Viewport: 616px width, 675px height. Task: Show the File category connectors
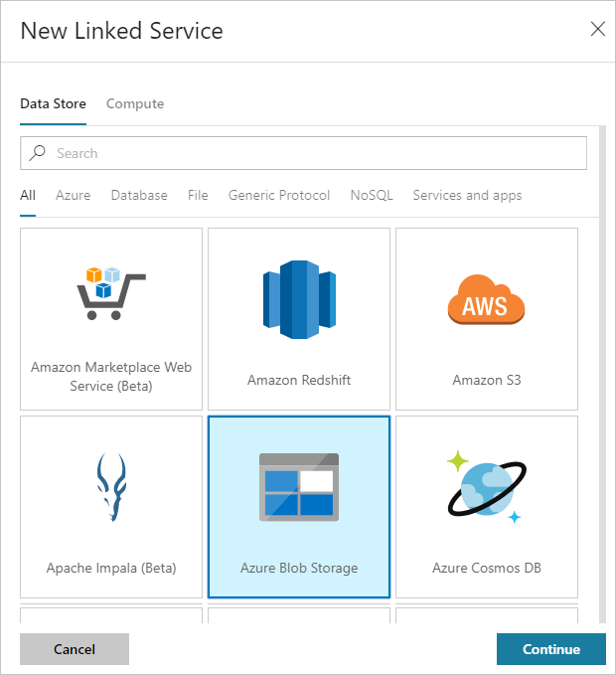[198, 195]
